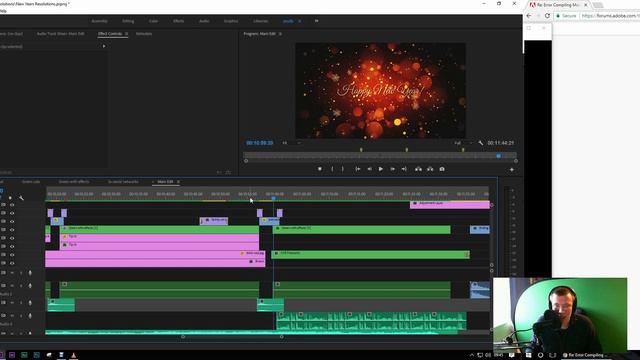Export frame with the camera icon

442,169
